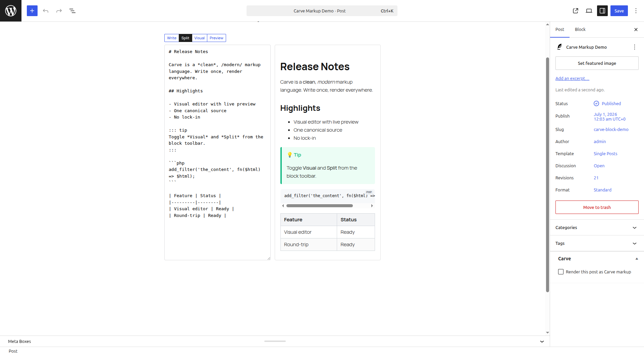Open the block inserter plus button
The height and width of the screenshot is (355, 644).
[x=32, y=11]
